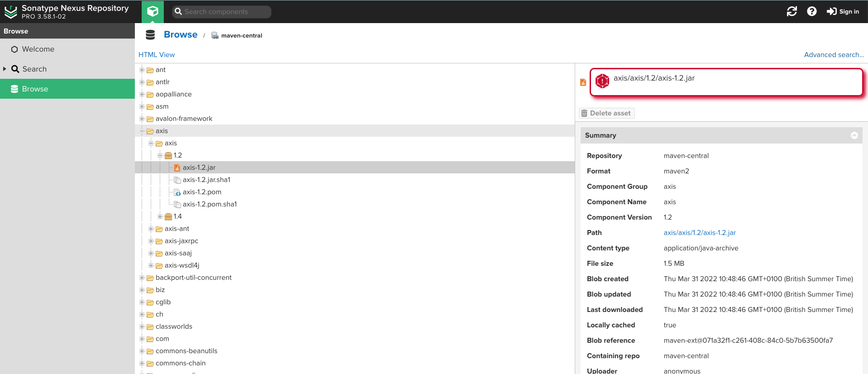The height and width of the screenshot is (374, 868).
Task: Click the Delete asset button
Action: pos(606,113)
